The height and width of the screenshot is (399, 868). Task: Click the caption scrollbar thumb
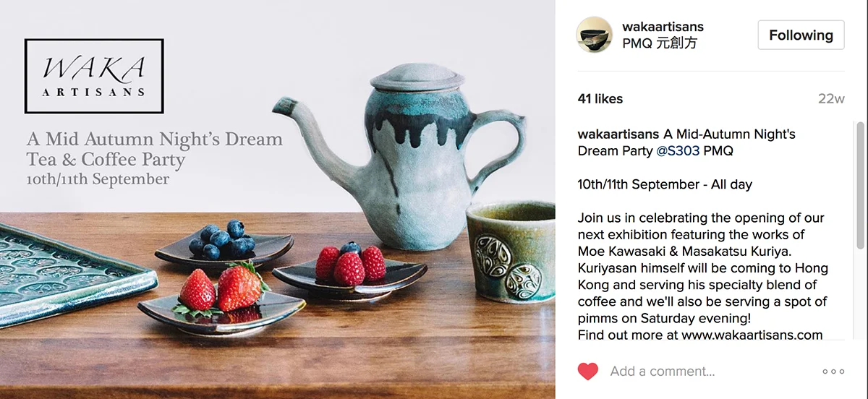click(x=859, y=186)
